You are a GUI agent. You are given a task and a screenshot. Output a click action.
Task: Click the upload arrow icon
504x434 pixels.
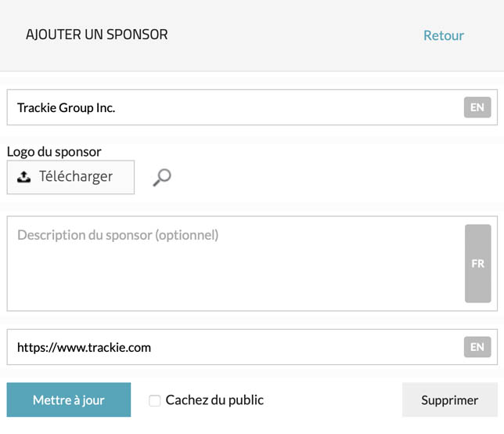pyautogui.click(x=23, y=177)
